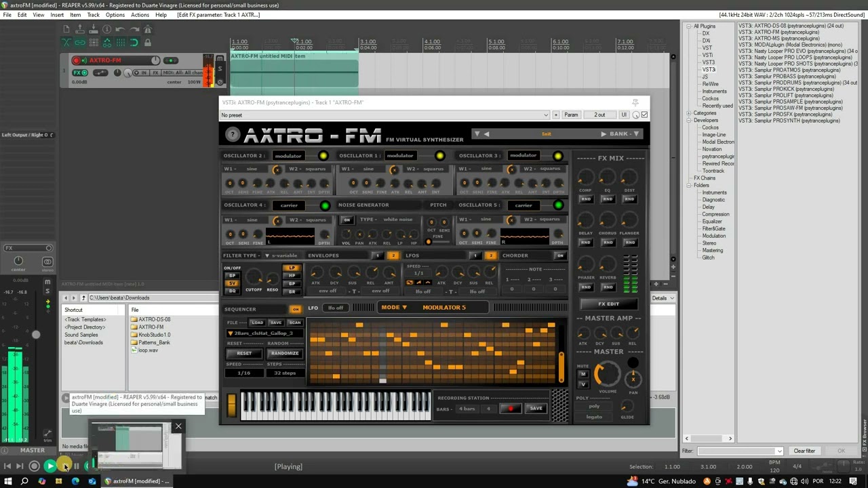Open Project Settings info icon
The image size is (868, 488).
107,29
